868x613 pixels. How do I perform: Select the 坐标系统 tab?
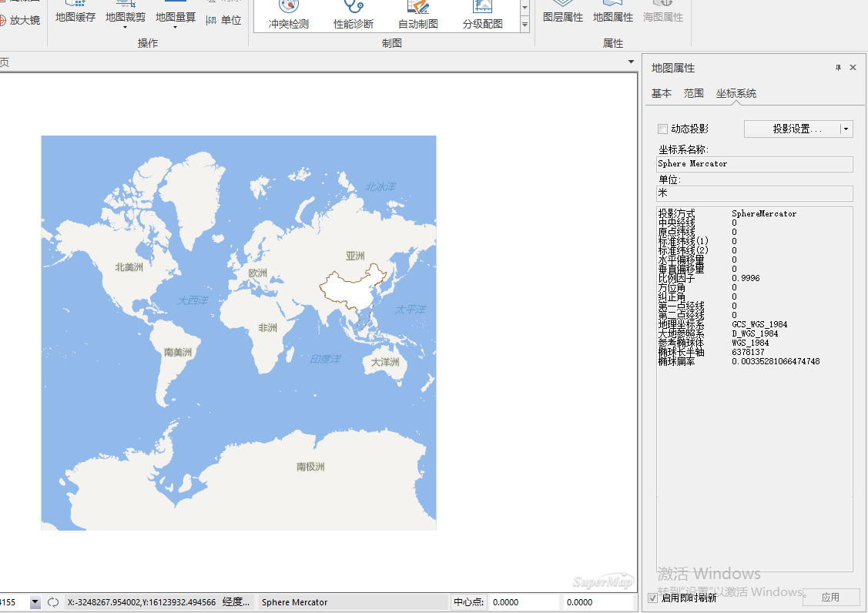pos(736,94)
